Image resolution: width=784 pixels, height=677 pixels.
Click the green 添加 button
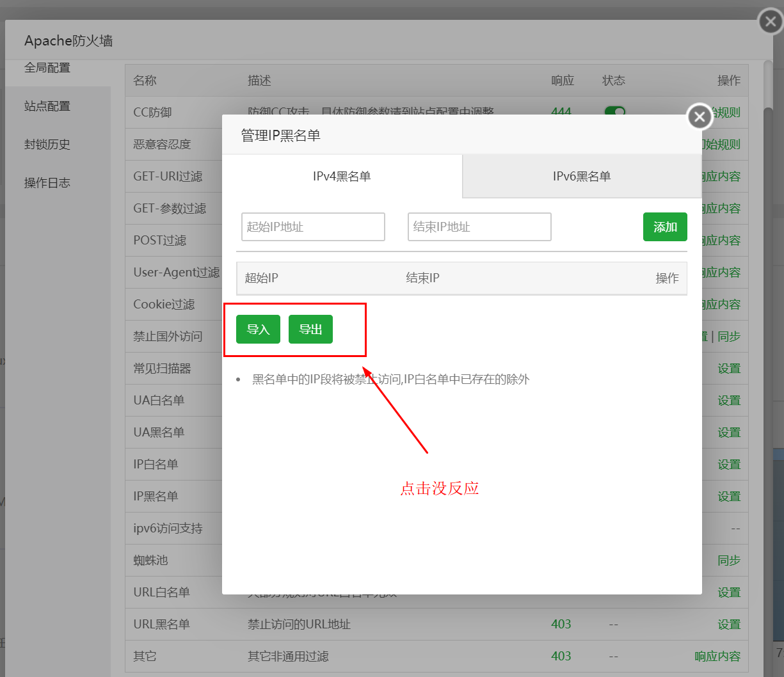point(665,227)
